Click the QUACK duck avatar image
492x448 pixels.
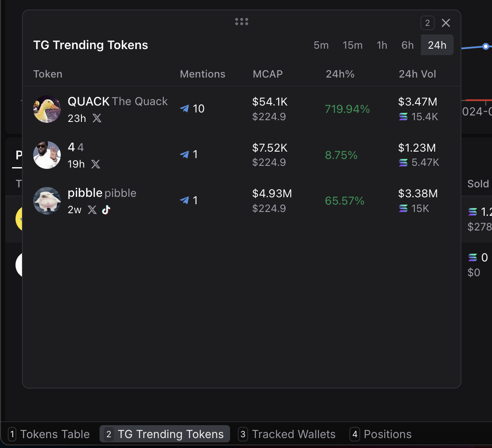47,109
